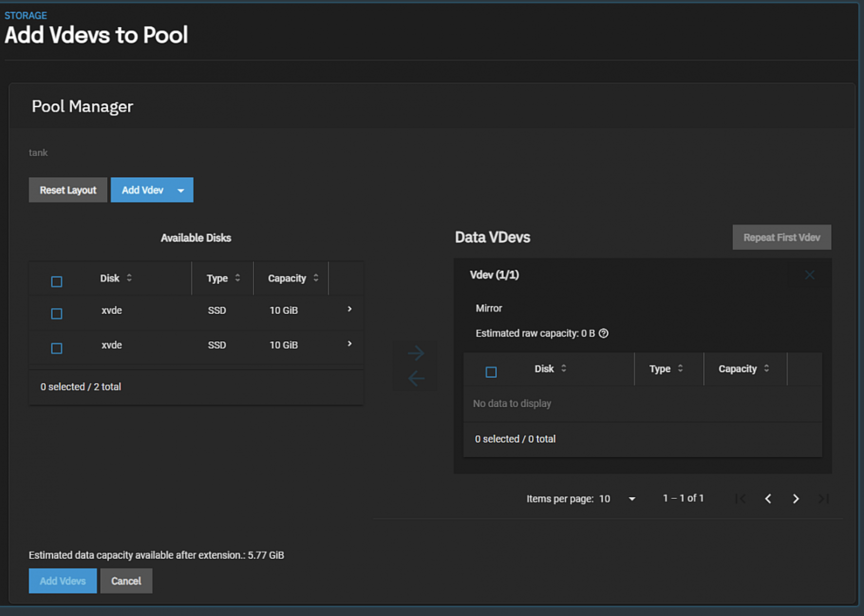Click the Vdev (1/1) heading

tap(494, 275)
